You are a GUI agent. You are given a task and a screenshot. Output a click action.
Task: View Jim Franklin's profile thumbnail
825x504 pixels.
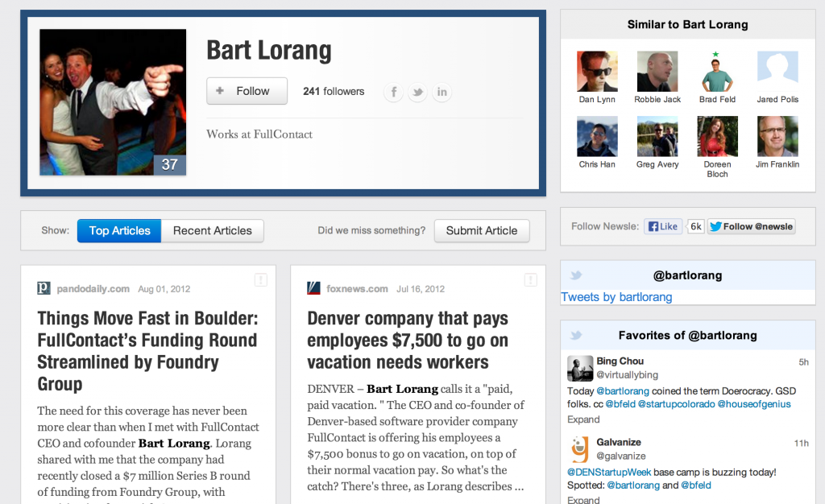pos(777,137)
